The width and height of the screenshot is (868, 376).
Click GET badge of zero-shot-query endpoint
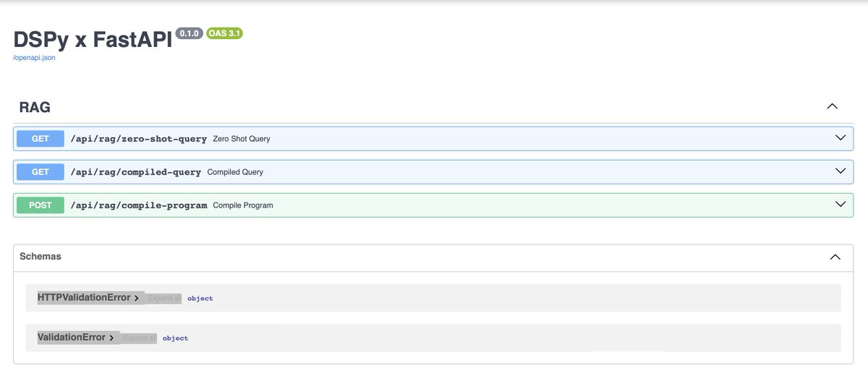pyautogui.click(x=41, y=139)
